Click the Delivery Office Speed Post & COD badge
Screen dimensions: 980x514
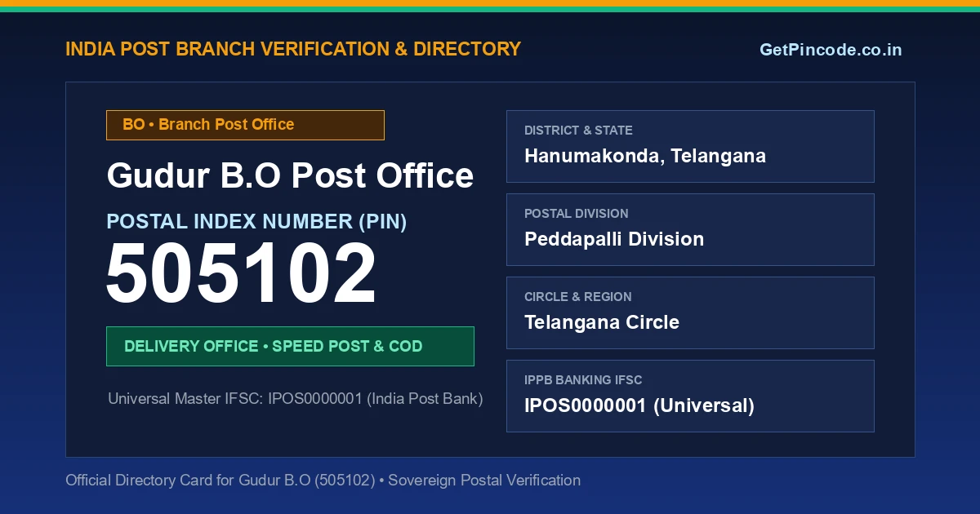(290, 346)
